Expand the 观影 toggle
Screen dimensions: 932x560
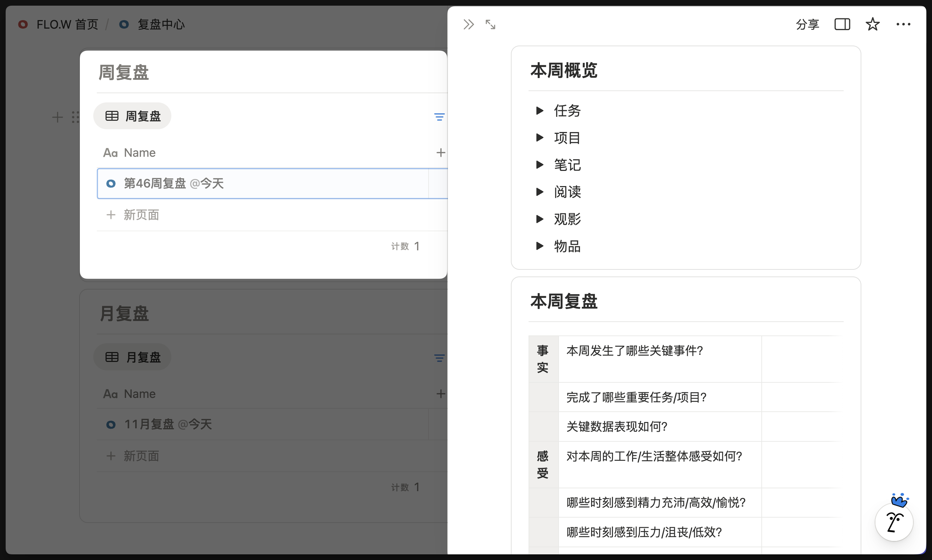click(540, 219)
